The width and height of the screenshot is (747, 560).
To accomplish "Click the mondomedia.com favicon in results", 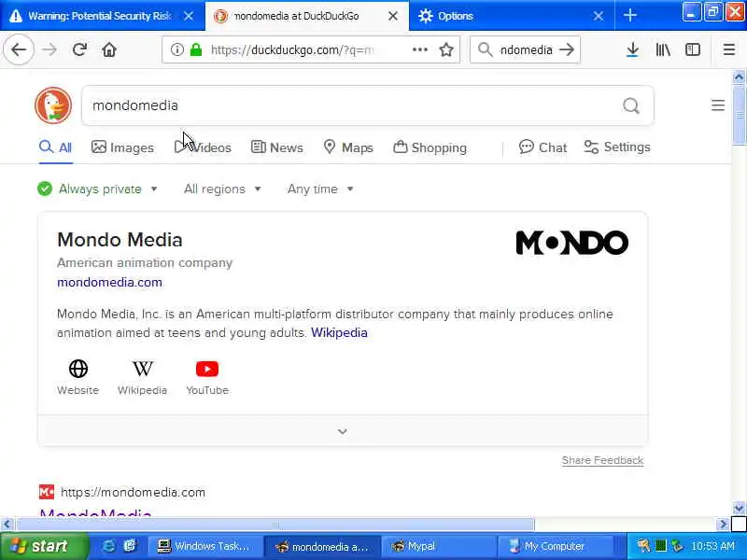I will pyautogui.click(x=47, y=492).
